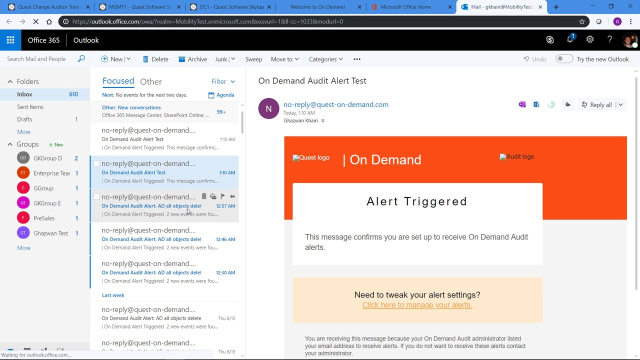Check the 12:57 AM email checkbox
This screenshot has width=640, height=360.
click(97, 197)
